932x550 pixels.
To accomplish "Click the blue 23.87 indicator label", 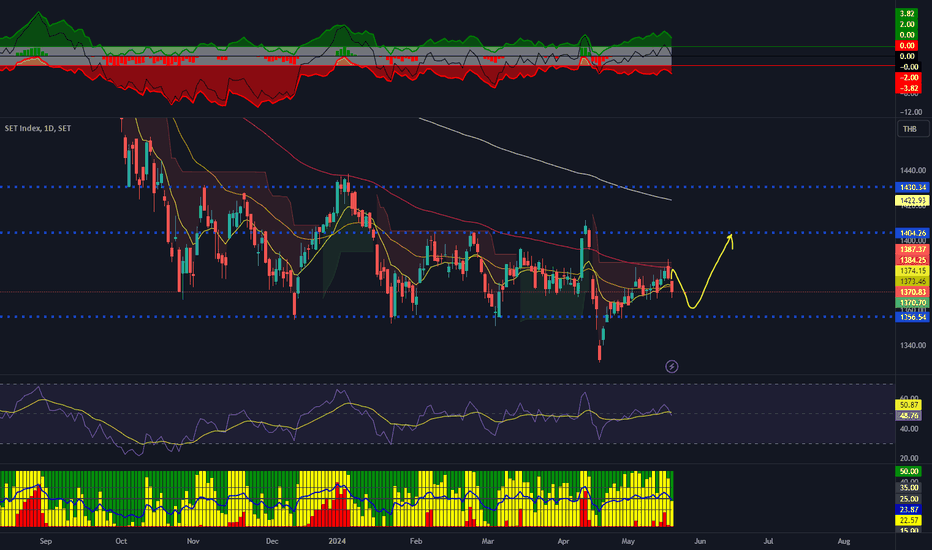I will 909,510.
